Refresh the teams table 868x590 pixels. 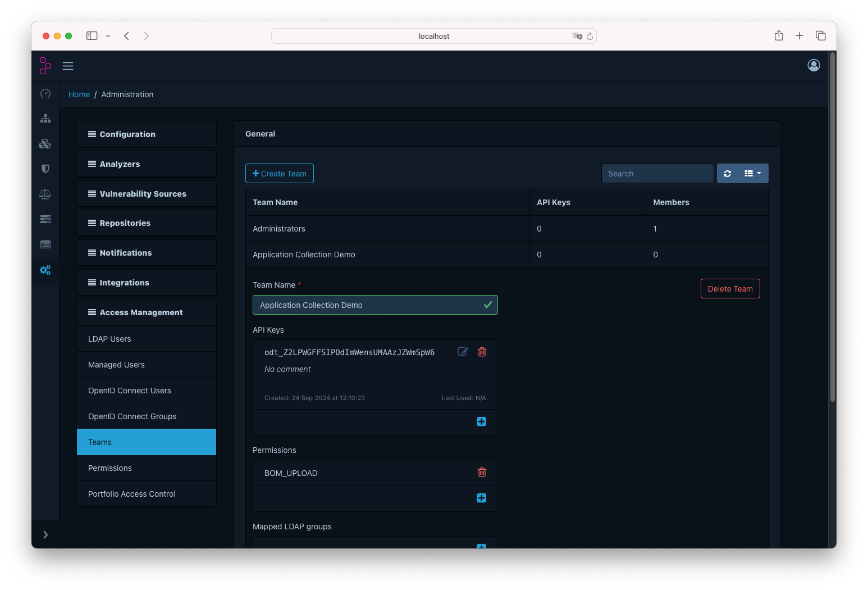(x=727, y=174)
